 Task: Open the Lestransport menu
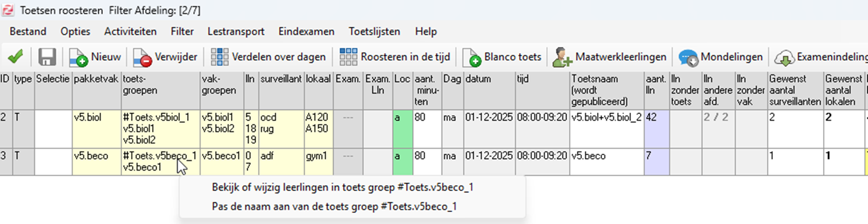pyautogui.click(x=236, y=31)
